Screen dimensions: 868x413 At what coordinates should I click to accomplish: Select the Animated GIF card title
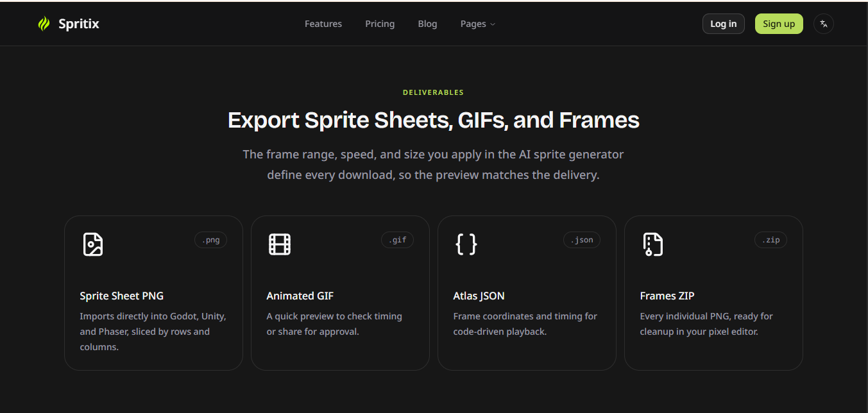pyautogui.click(x=300, y=296)
